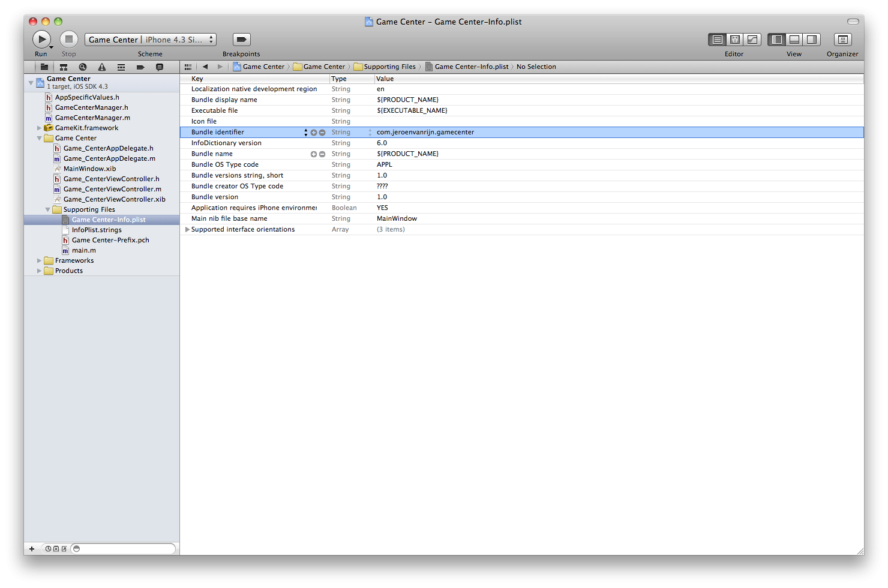Screen dimensions: 888x588
Task: Toggle the Navigator pane view button
Action: [x=777, y=40]
